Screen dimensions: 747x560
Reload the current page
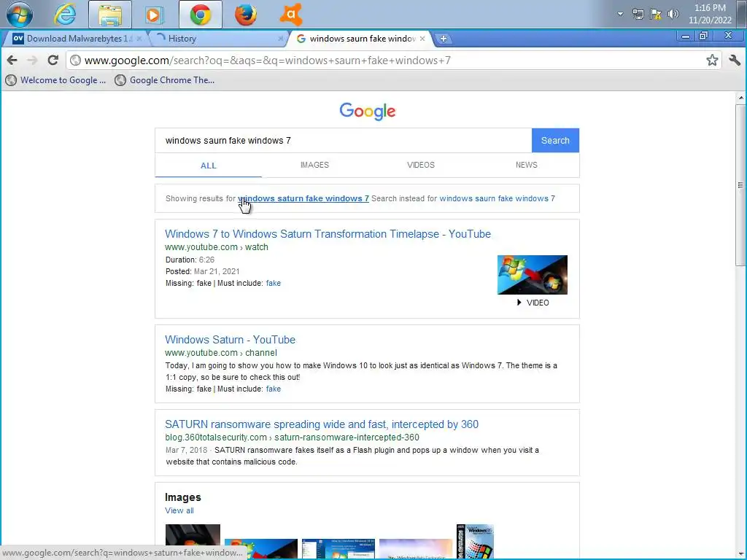point(53,60)
